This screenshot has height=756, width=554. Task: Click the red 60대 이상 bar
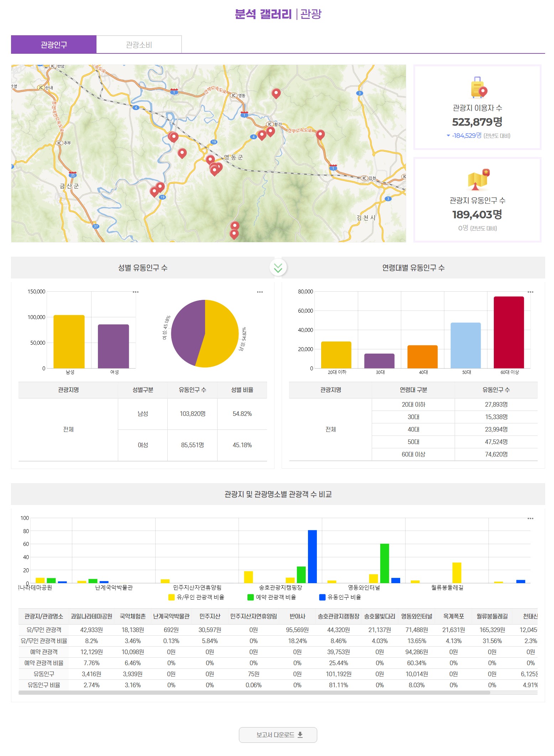click(x=508, y=332)
